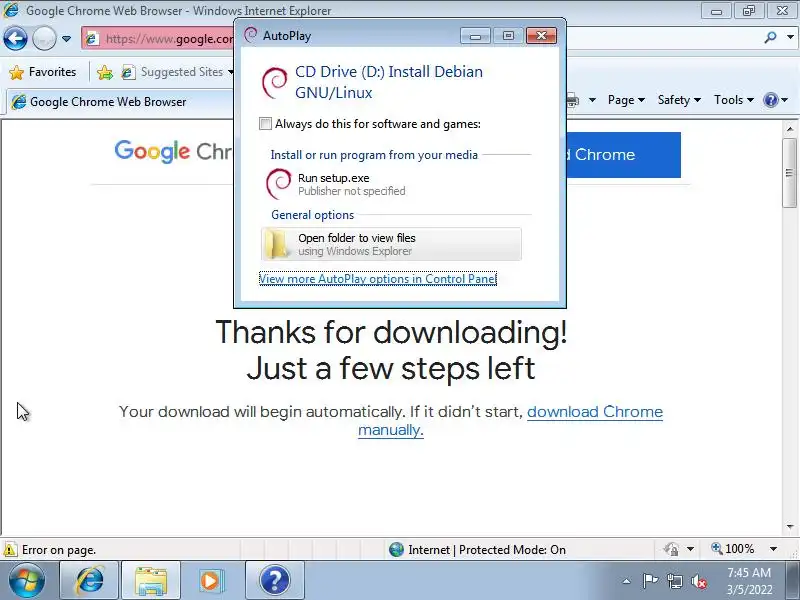
Task: Click the Suggested Sites page icon
Action: [x=128, y=72]
